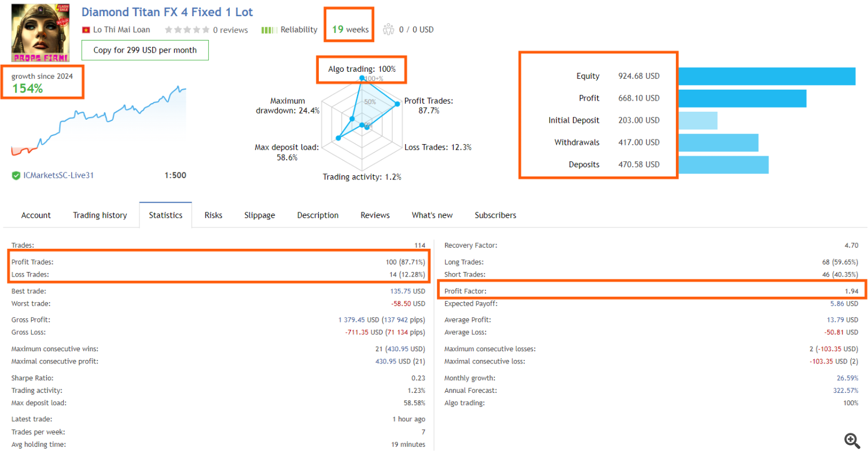Image resolution: width=868 pixels, height=456 pixels.
Task: Click the Sharpe Ratio value "0.23"
Action: tap(419, 378)
